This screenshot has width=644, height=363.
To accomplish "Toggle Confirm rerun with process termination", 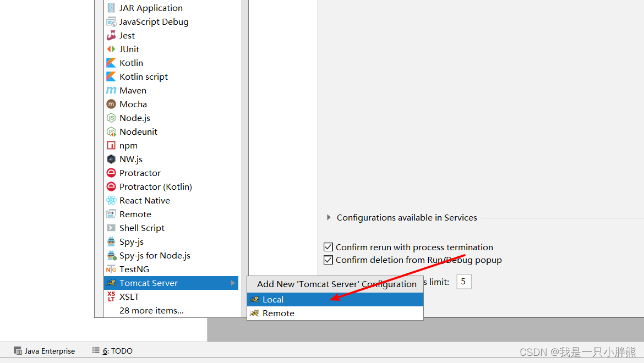I will pyautogui.click(x=328, y=247).
